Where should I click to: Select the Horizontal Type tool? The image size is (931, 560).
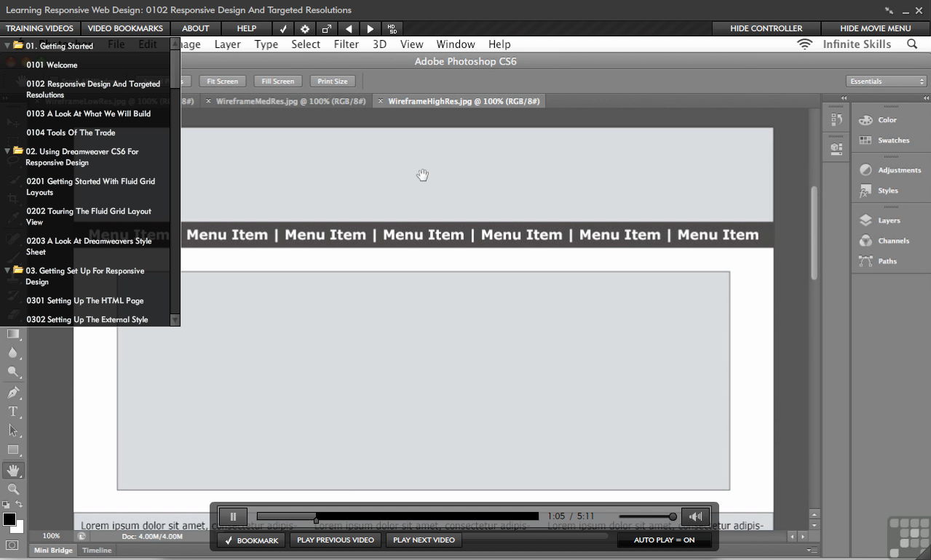point(13,412)
